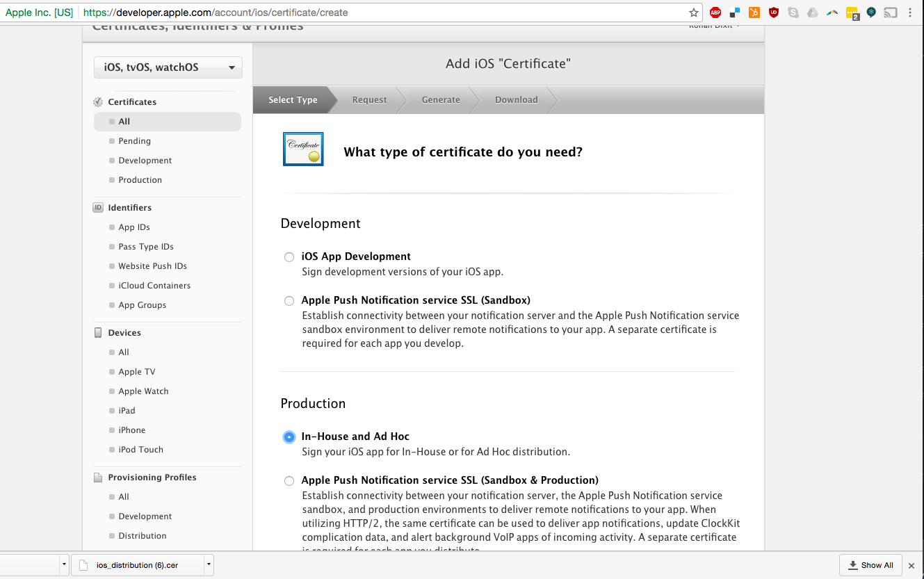Click the Cast screen icon

point(891,13)
